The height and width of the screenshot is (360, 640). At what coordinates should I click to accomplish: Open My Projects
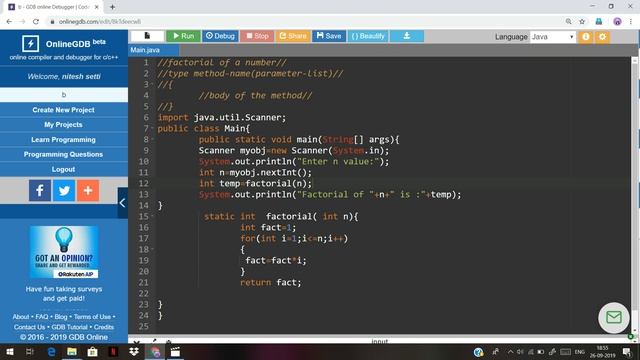coord(64,124)
